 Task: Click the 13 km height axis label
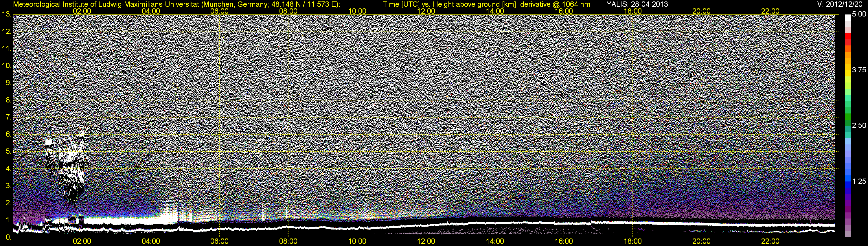6,14
